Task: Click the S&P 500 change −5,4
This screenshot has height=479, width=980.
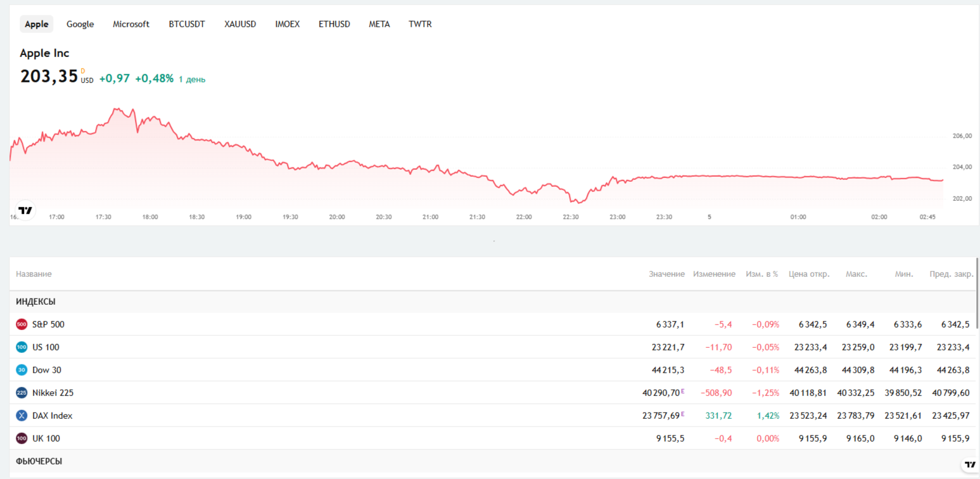Action: [x=723, y=324]
